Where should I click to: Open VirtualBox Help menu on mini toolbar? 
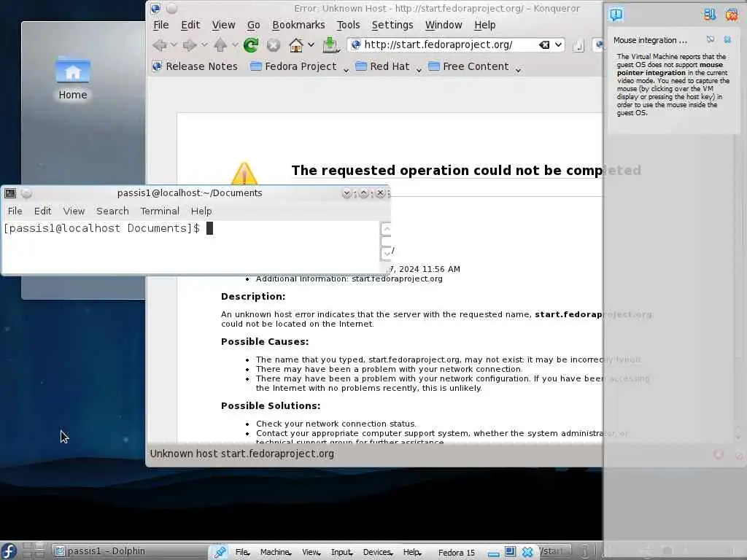point(412,553)
